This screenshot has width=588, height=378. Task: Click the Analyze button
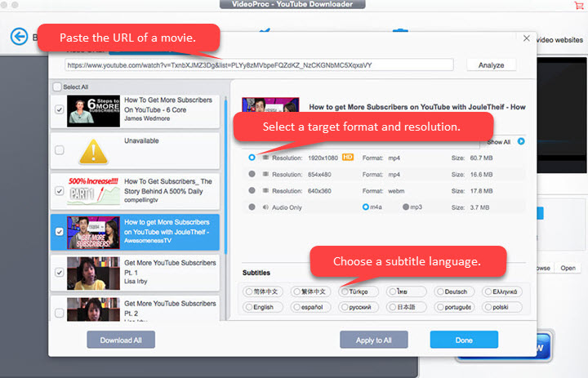click(492, 64)
